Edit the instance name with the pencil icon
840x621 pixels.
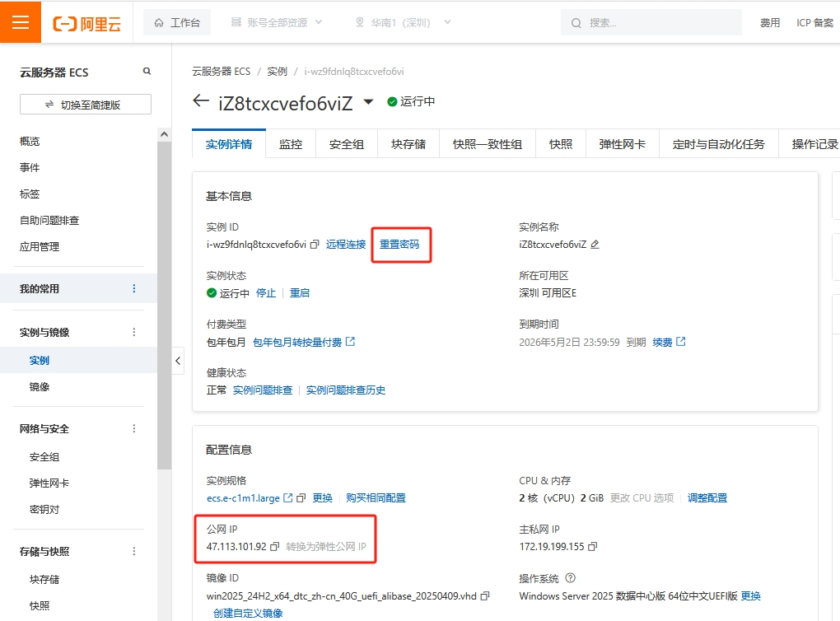[x=595, y=245]
